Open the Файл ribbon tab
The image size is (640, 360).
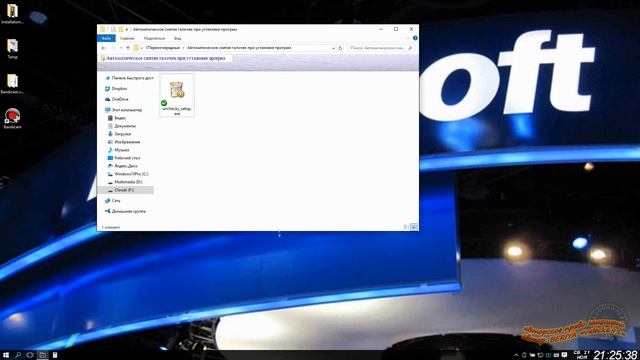106,38
